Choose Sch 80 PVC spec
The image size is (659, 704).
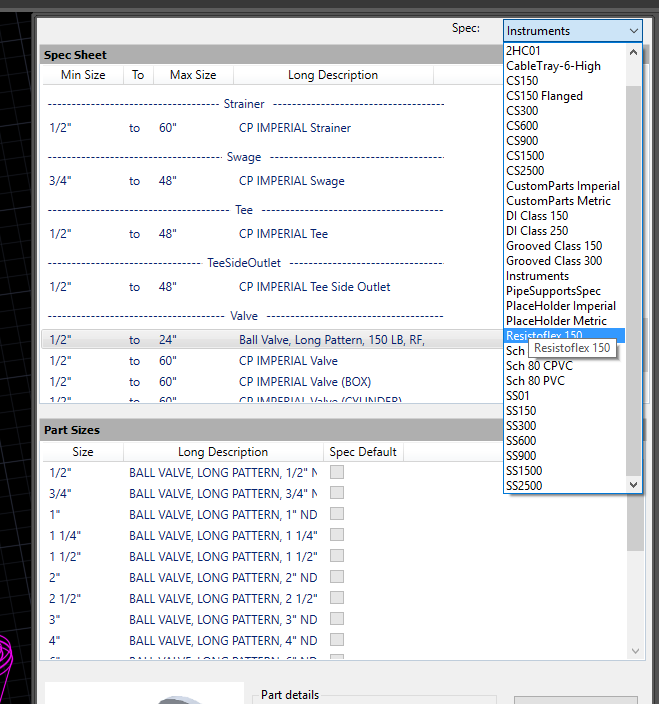[565, 381]
